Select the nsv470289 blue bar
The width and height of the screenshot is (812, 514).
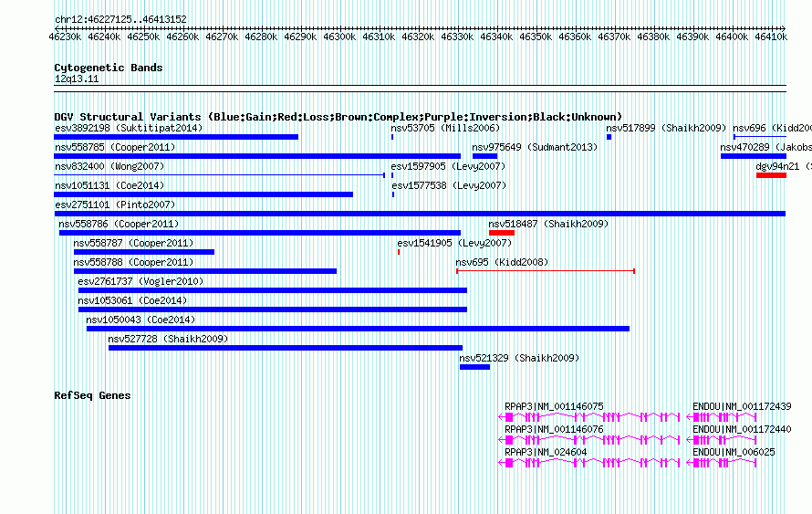(x=754, y=156)
